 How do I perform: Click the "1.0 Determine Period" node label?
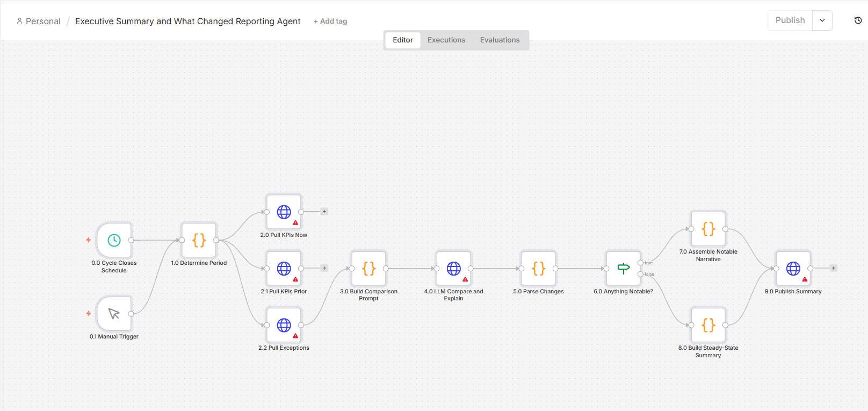click(x=199, y=263)
